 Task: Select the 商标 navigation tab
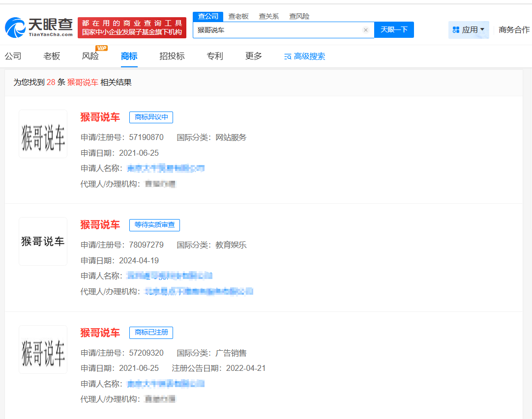[129, 56]
